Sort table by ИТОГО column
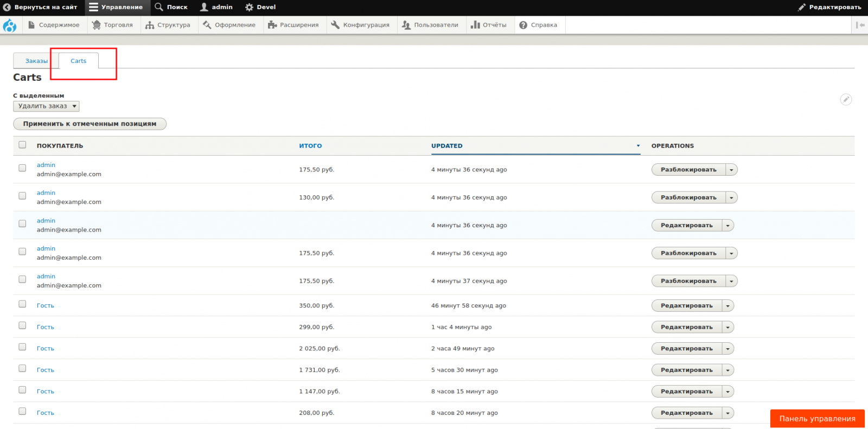Image resolution: width=868 pixels, height=429 pixels. (x=310, y=146)
